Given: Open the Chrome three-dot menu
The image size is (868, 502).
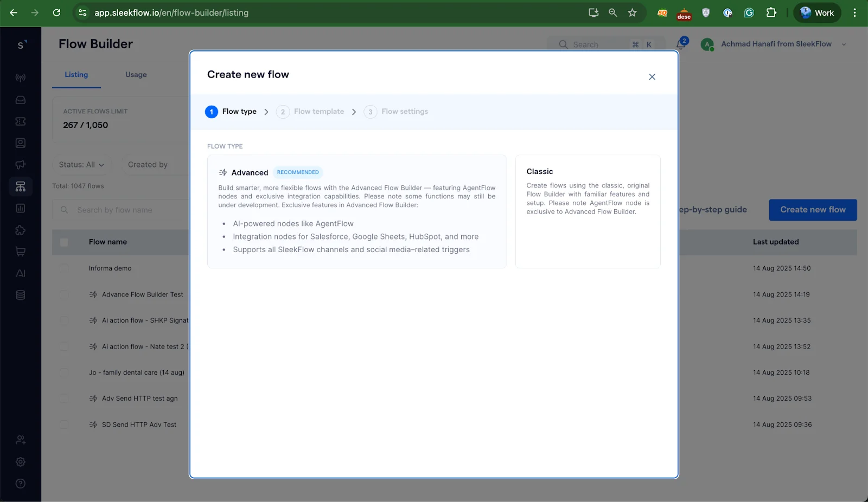Looking at the screenshot, I should pyautogui.click(x=854, y=12).
